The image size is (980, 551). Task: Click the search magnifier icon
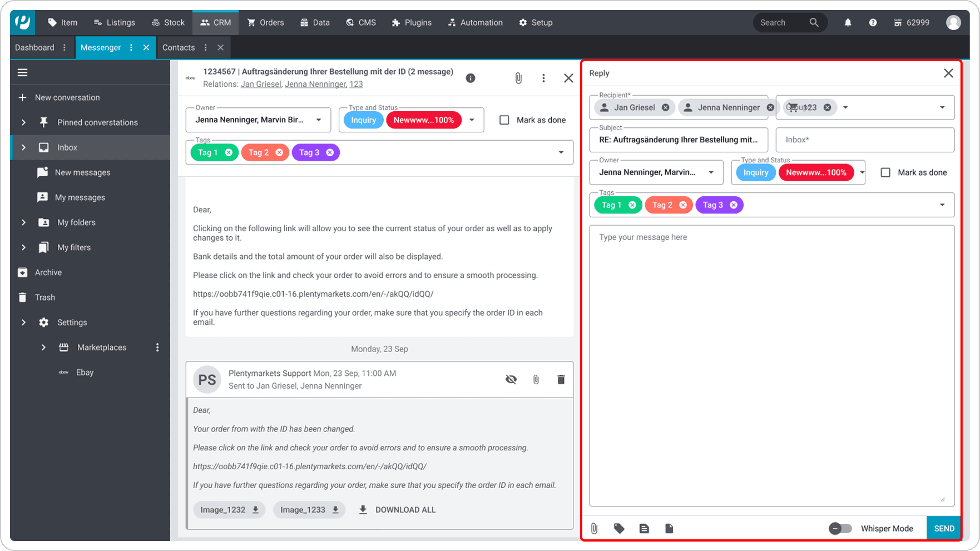pyautogui.click(x=814, y=22)
